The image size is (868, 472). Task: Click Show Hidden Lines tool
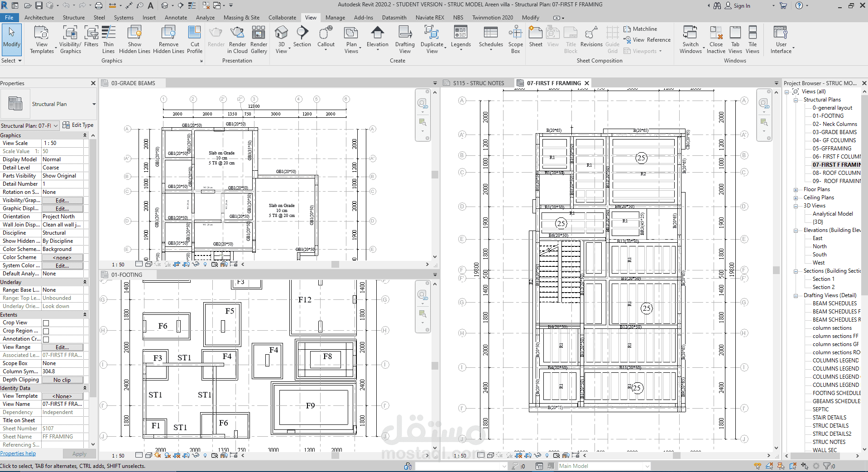[x=134, y=39]
